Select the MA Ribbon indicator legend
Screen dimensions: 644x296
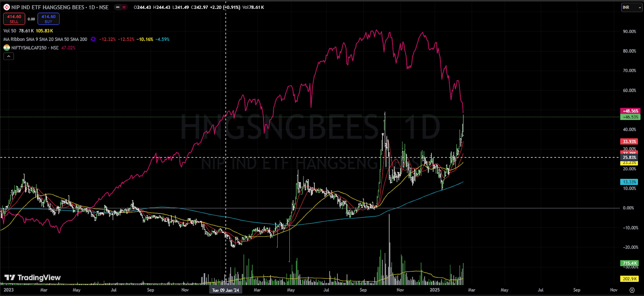[45, 39]
